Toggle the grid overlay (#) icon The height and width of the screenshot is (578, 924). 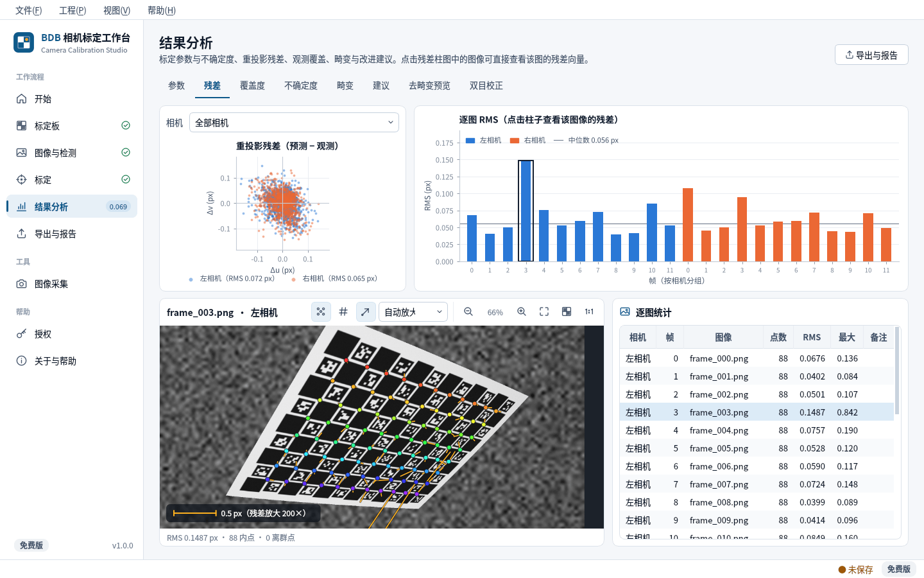pyautogui.click(x=343, y=311)
